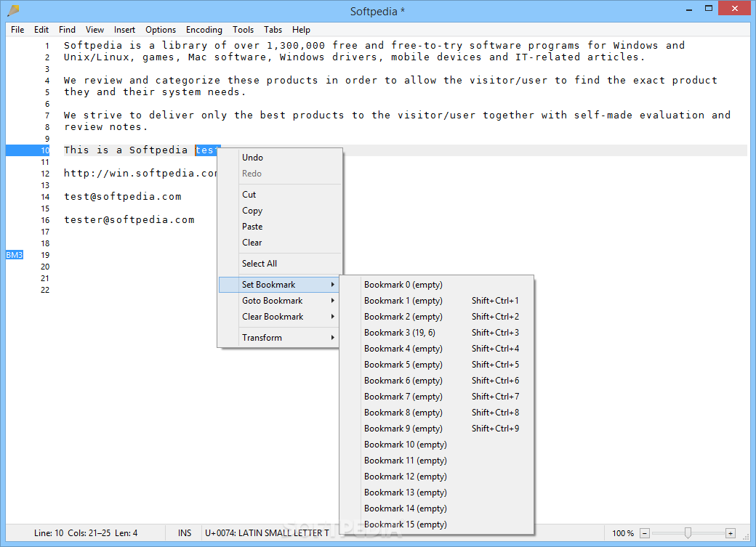Select Bookmark 13 (empty)

[x=437, y=493]
